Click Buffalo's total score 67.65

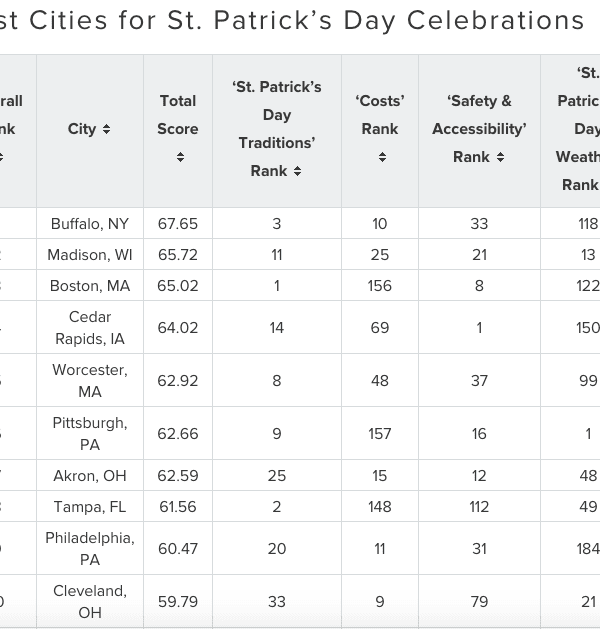pyautogui.click(x=178, y=224)
